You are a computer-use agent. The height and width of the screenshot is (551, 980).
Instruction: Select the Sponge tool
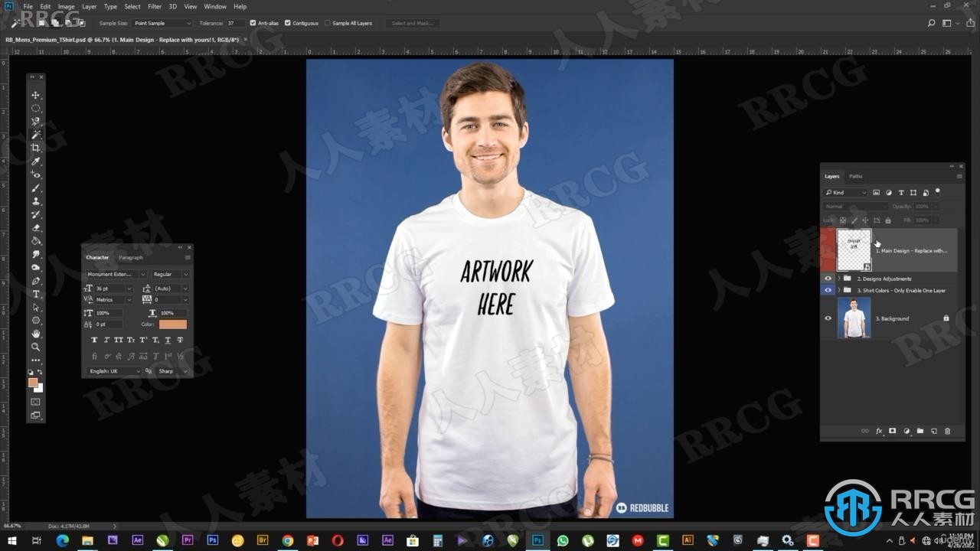pyautogui.click(x=35, y=267)
